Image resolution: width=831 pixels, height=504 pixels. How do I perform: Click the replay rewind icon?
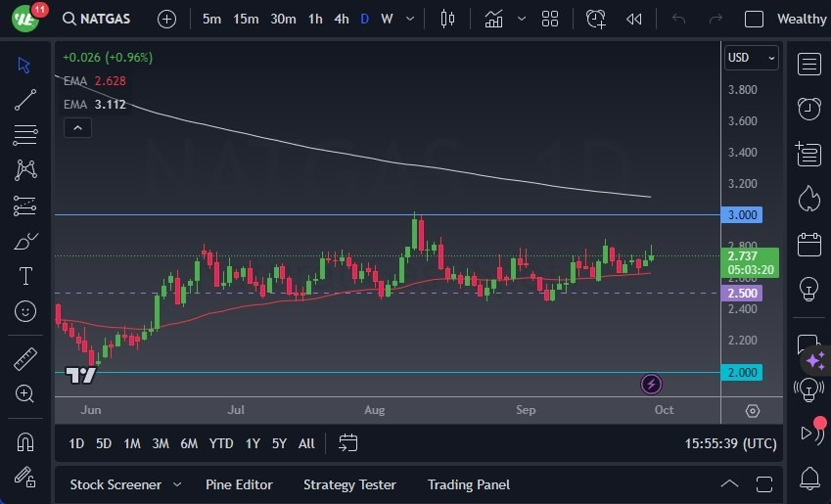pos(634,19)
